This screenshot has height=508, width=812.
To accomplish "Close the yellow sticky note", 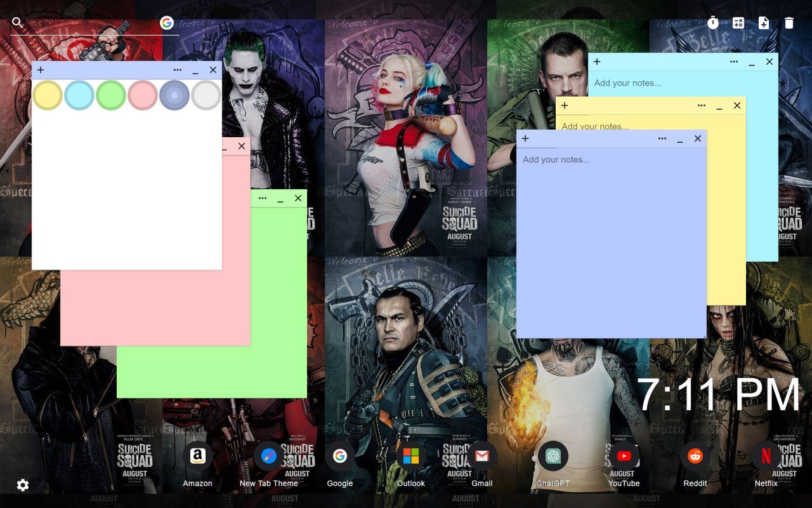I will tap(737, 105).
